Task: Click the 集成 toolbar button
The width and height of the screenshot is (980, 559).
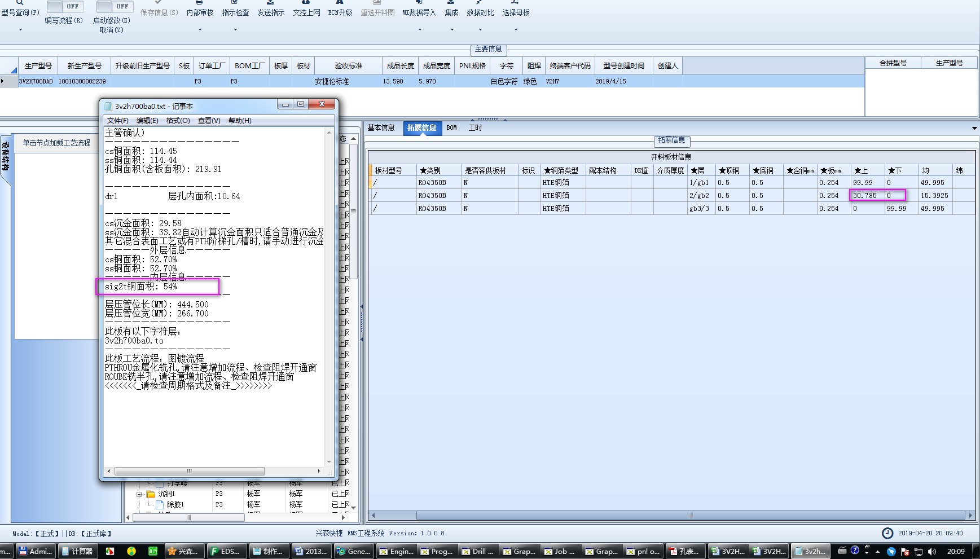Action: 451,8
